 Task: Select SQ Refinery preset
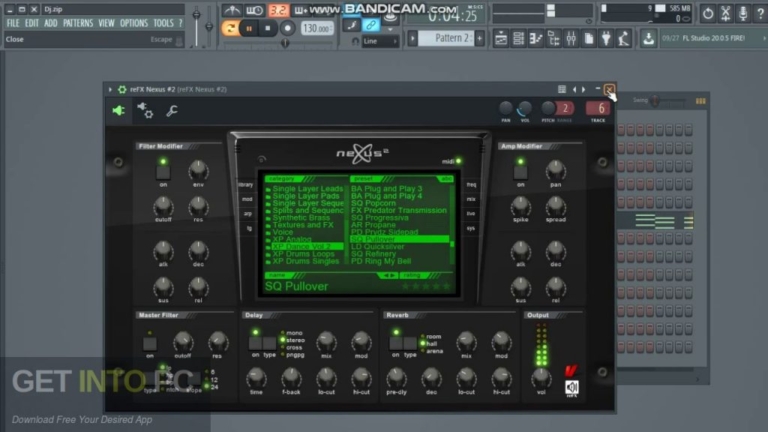pos(373,254)
